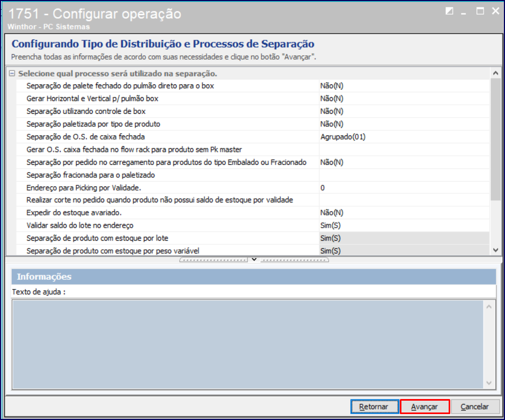Open the value for 'Separação por pedido no carregamento'
This screenshot has width=505, height=420.
pyautogui.click(x=404, y=162)
